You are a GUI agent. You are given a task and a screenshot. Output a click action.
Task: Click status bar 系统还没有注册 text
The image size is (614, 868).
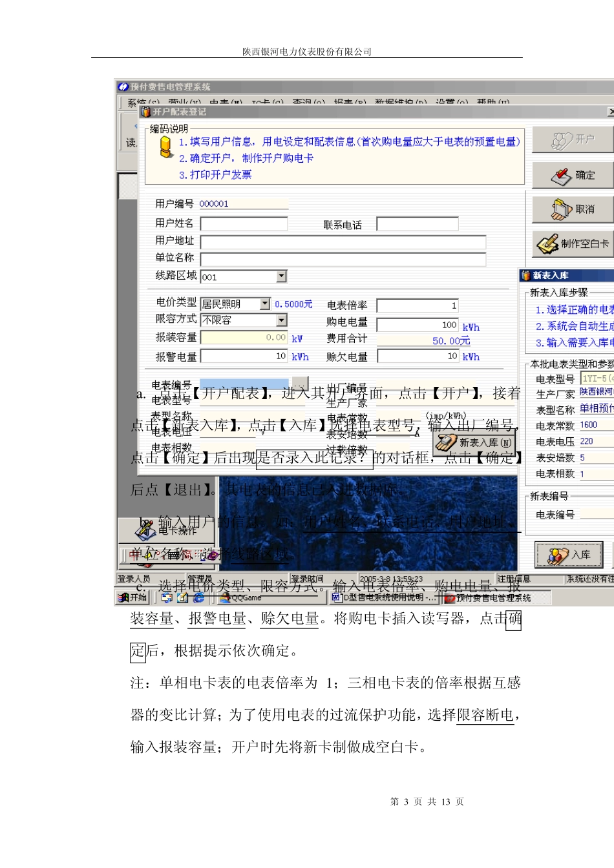[x=590, y=579]
